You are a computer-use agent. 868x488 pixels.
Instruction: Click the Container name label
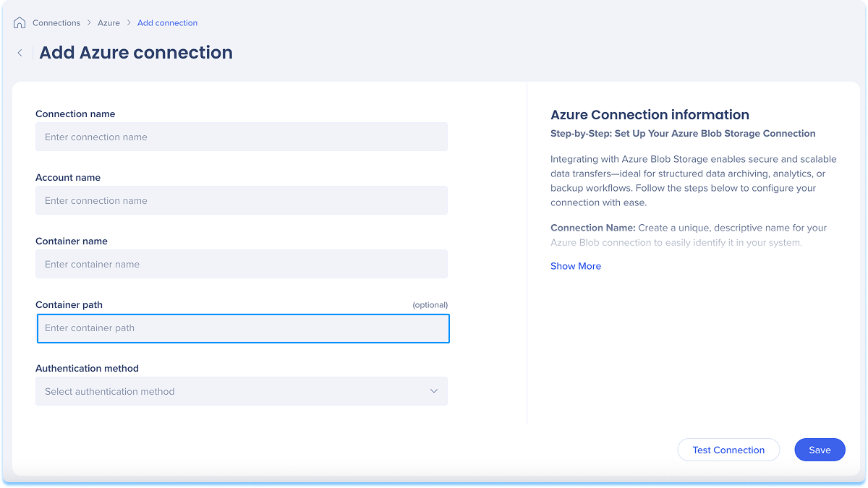click(x=72, y=241)
